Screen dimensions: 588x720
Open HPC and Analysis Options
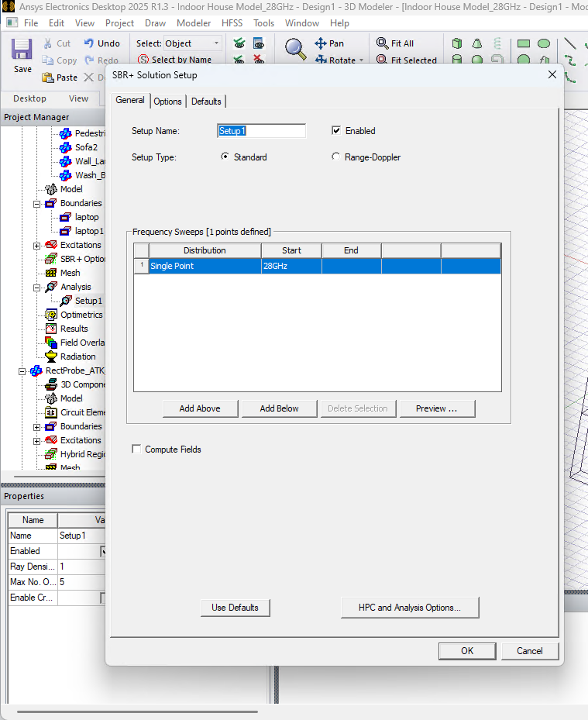pyautogui.click(x=409, y=608)
